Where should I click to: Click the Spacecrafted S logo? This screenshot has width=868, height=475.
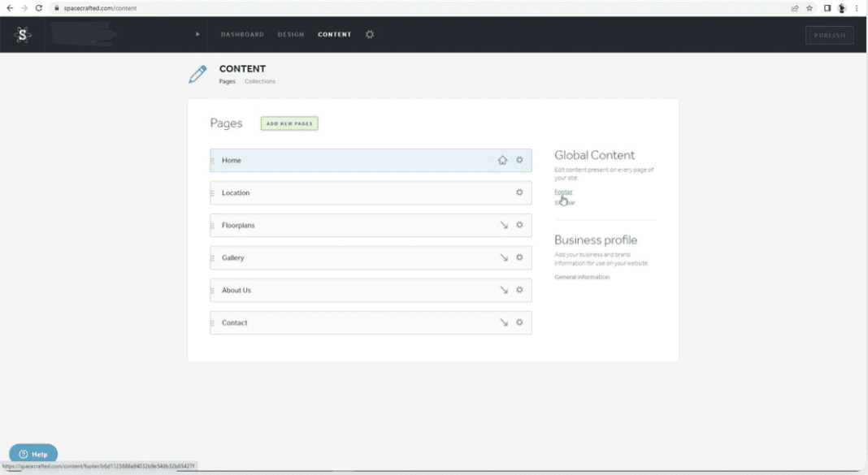pyautogui.click(x=23, y=35)
